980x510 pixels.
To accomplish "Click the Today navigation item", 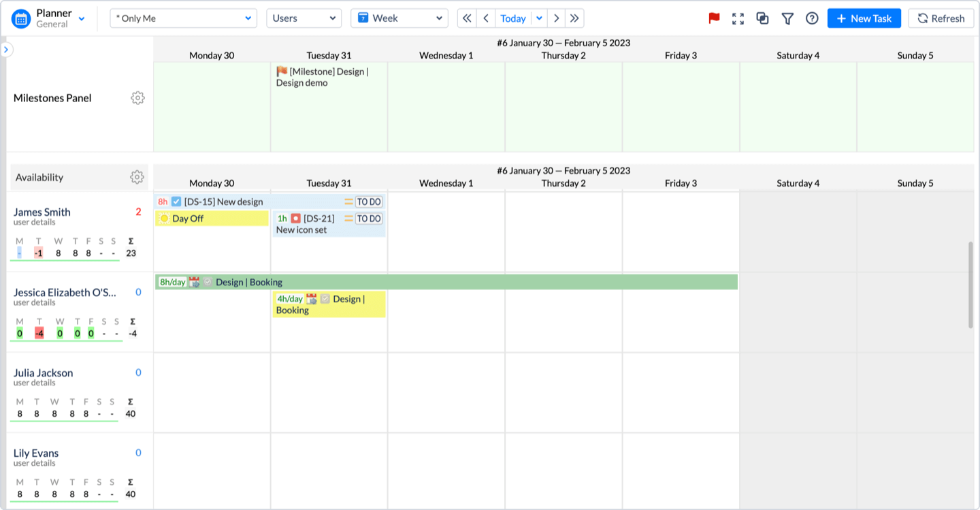I will coord(512,18).
